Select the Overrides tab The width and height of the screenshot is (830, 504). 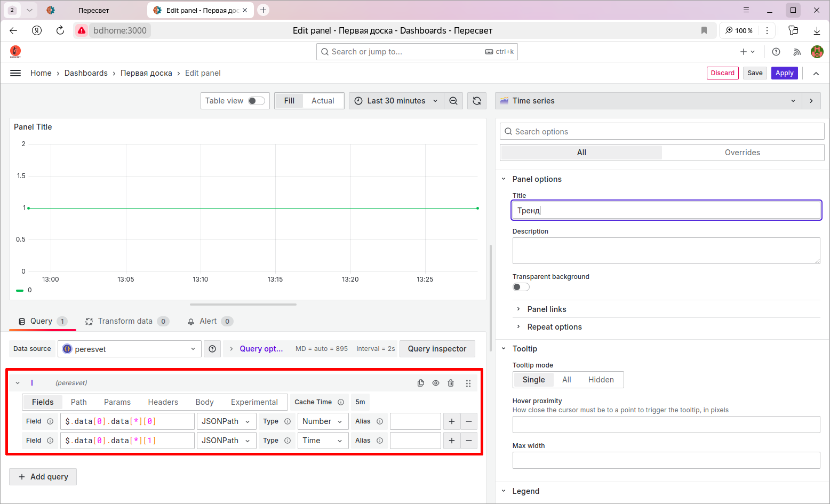(743, 153)
